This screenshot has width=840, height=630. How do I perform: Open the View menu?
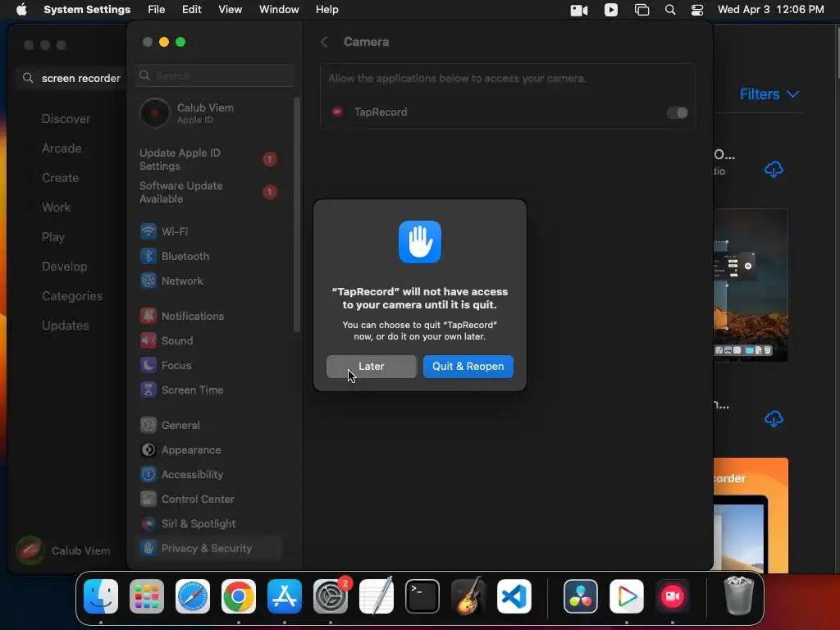230,10
